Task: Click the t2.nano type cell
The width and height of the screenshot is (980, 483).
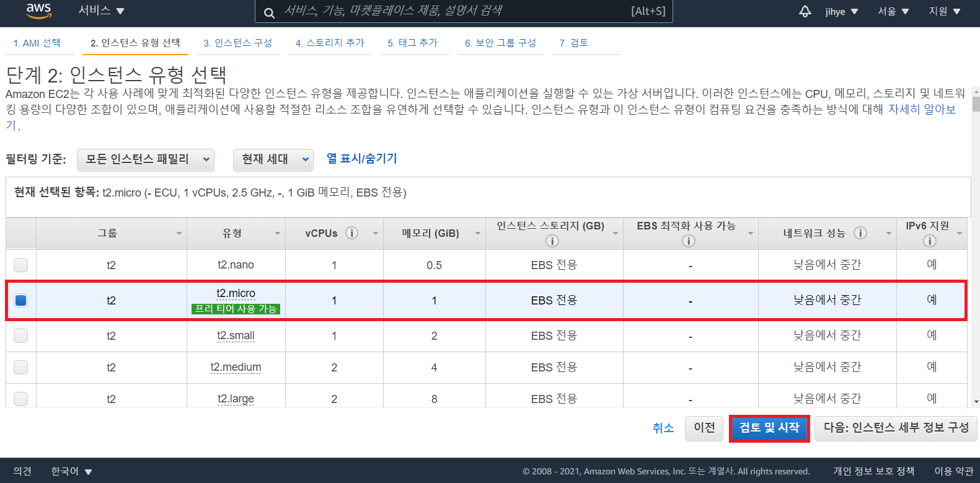Action: 236,265
